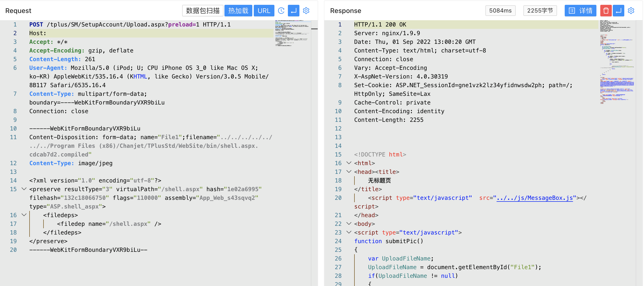Open Request panel settings gear

(306, 11)
